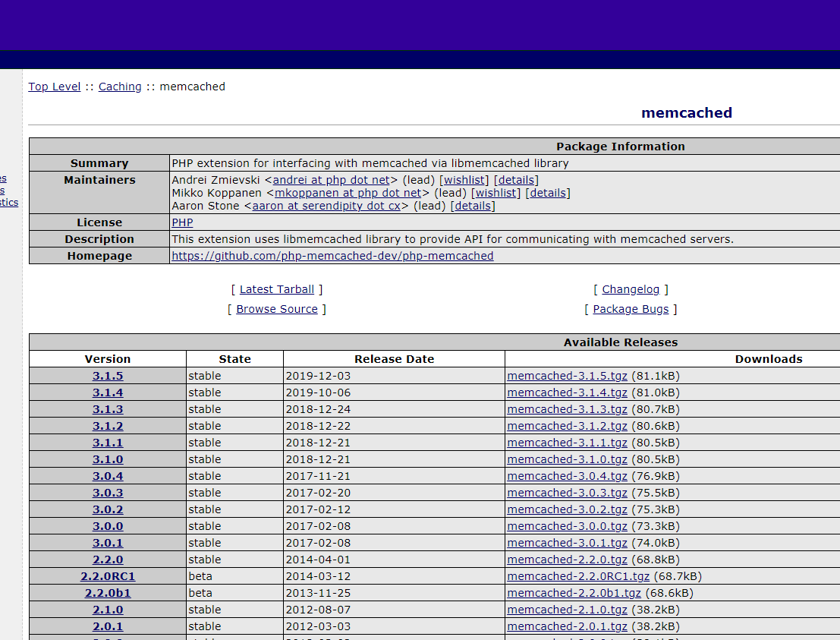This screenshot has height=640, width=840.
Task: Open version 3.1.0 release page
Action: (x=108, y=459)
